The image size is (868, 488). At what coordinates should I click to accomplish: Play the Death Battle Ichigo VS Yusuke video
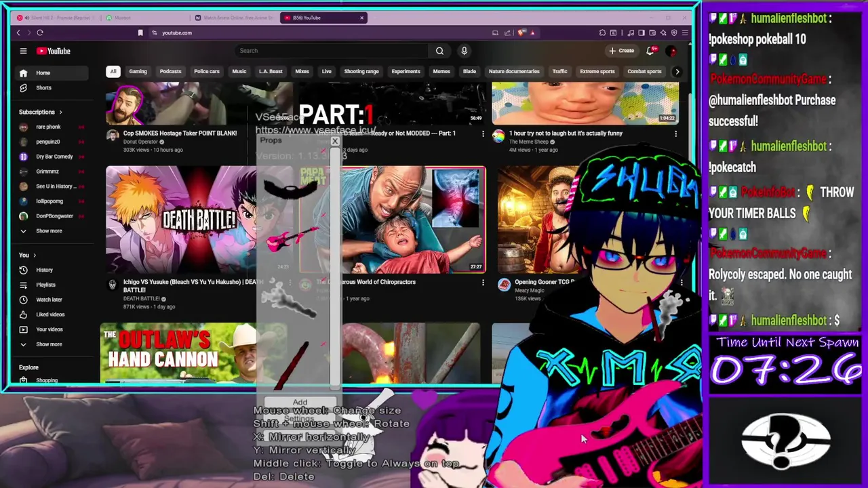[x=199, y=220]
